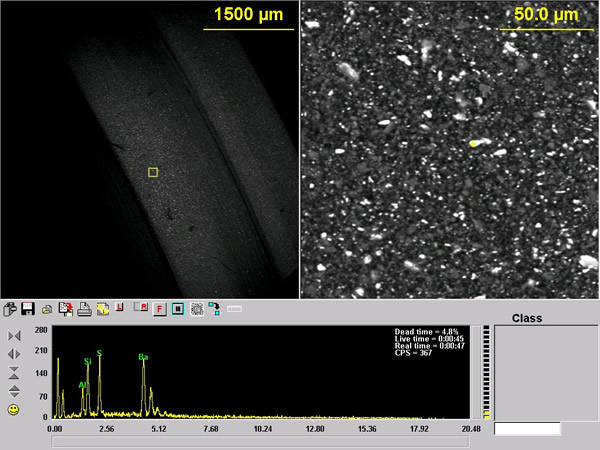This screenshot has width=600, height=450.
Task: Click the 5.12 energy axis value
Action: (x=159, y=429)
